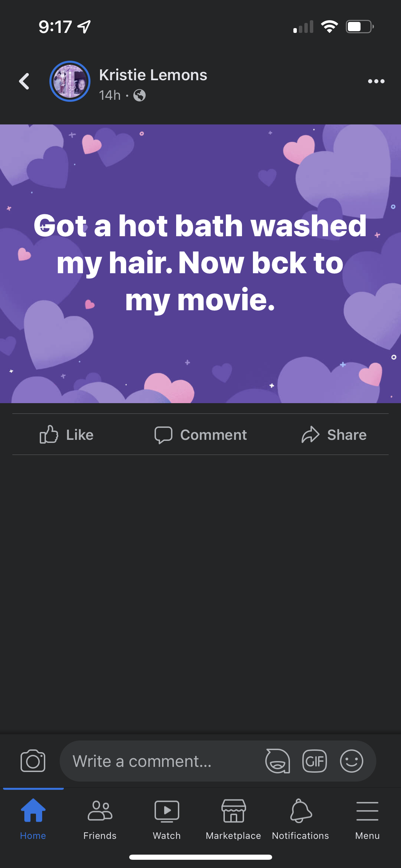Like the post
Image resolution: width=401 pixels, height=868 pixels.
click(66, 434)
